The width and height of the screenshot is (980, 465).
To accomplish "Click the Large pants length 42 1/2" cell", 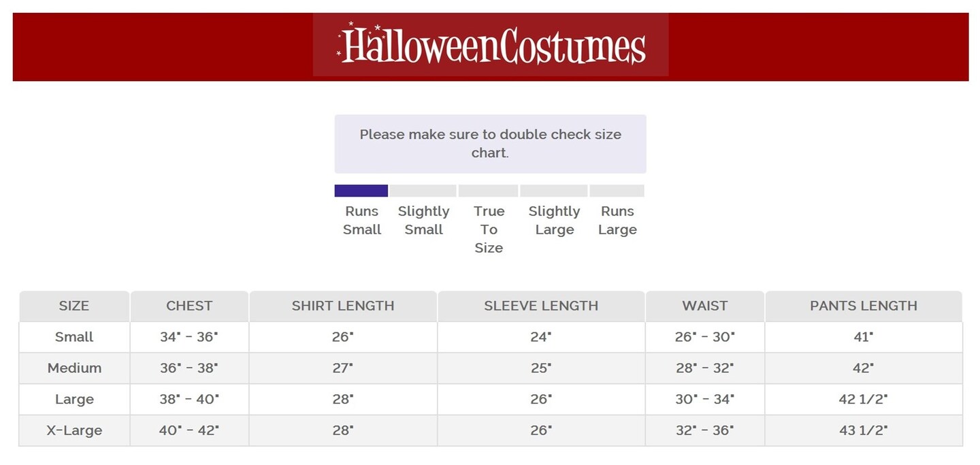I will [x=864, y=400].
